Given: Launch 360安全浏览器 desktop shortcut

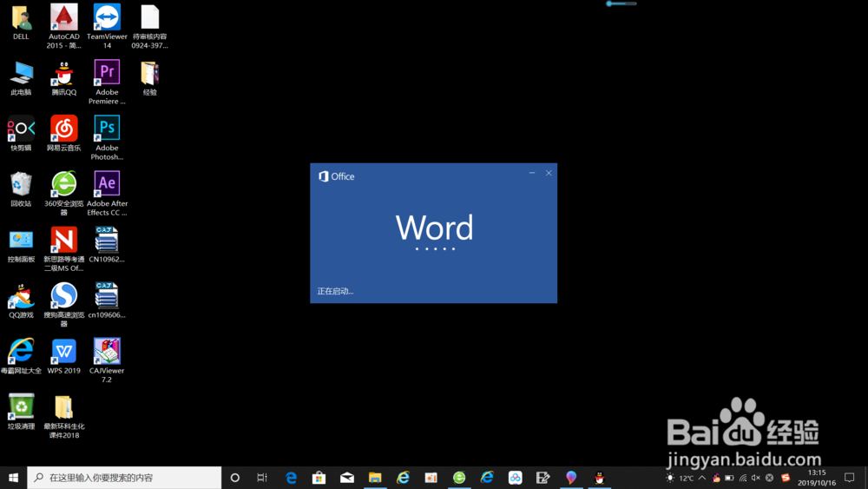Looking at the screenshot, I should (x=63, y=194).
